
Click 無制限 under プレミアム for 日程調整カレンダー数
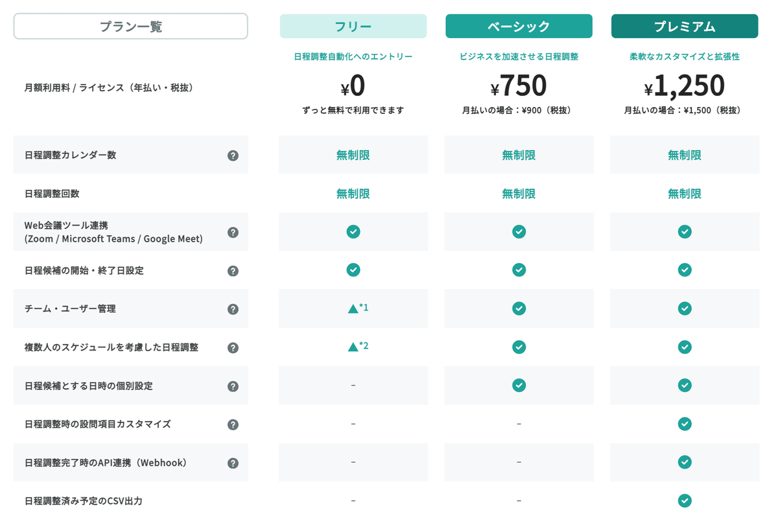coord(685,154)
